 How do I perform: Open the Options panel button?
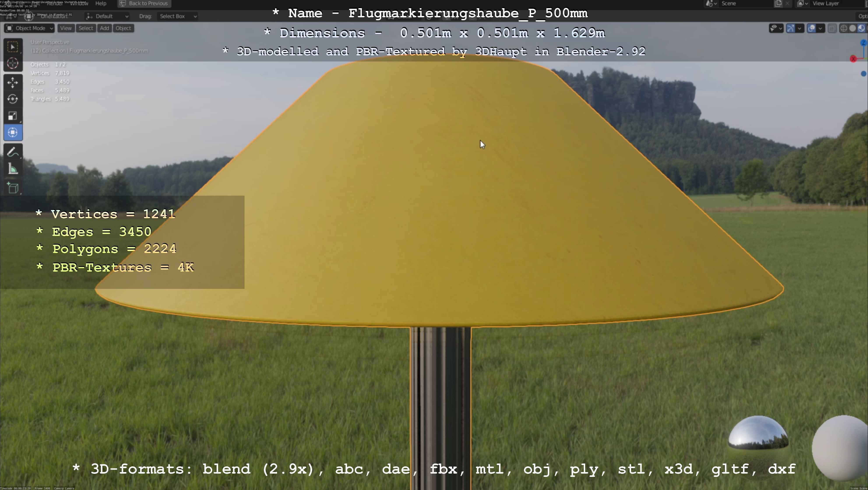coord(862,16)
